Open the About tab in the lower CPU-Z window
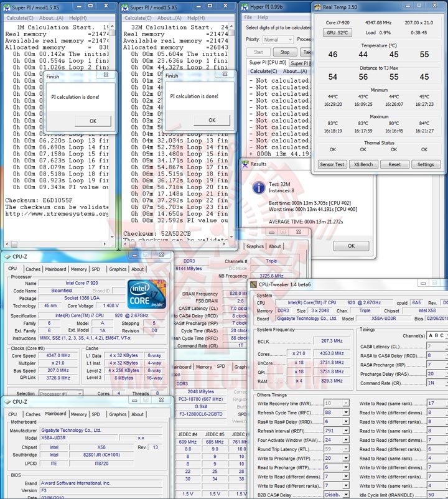448x499 pixels. (x=138, y=414)
